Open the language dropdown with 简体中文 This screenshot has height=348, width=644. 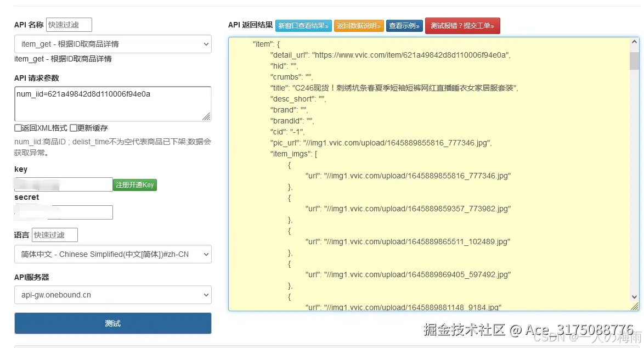coord(112,254)
